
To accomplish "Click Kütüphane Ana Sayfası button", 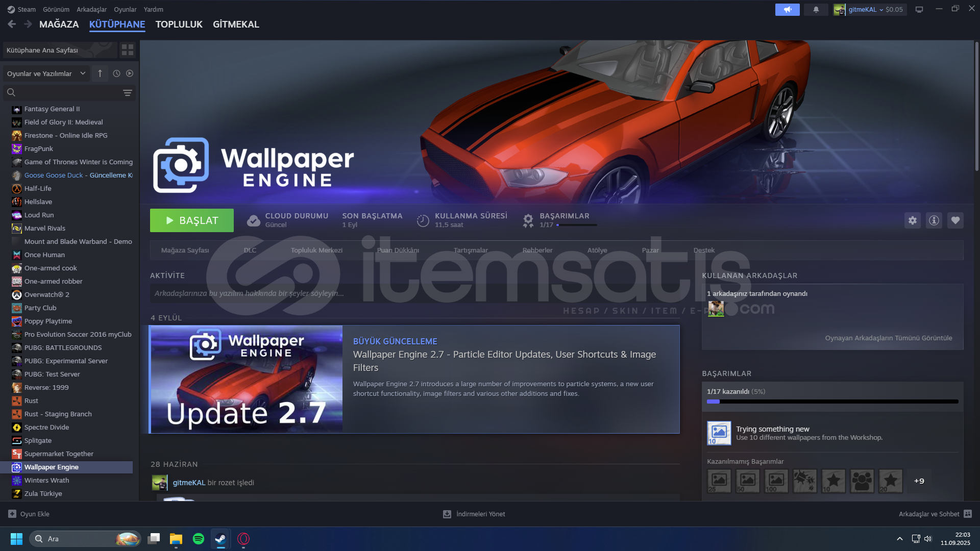I will click(x=60, y=50).
